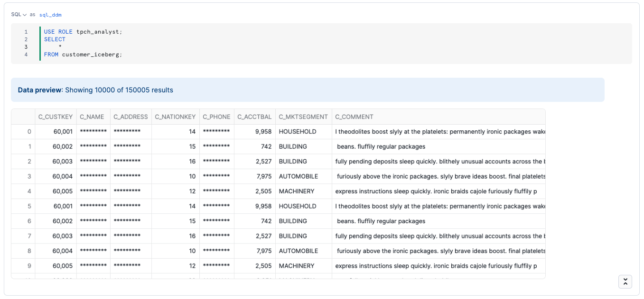644x299 pixels.
Task: Open the SQL cell language dropdown
Action: 19,15
